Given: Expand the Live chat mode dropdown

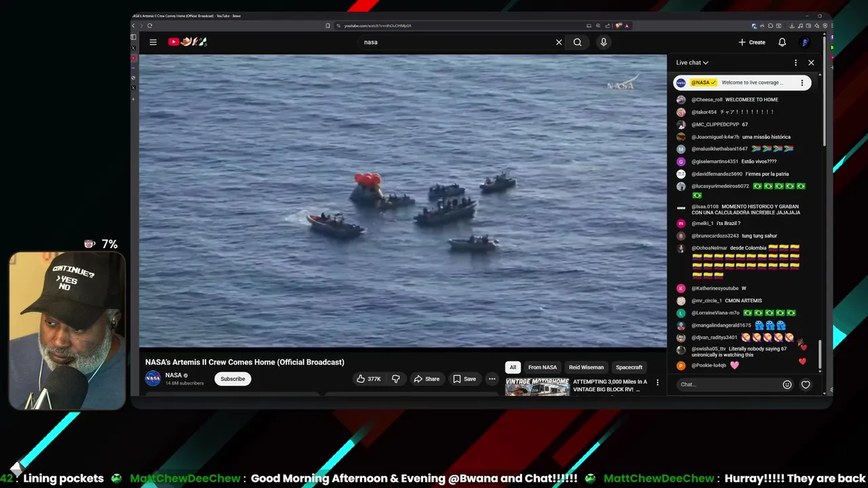Looking at the screenshot, I should (692, 62).
